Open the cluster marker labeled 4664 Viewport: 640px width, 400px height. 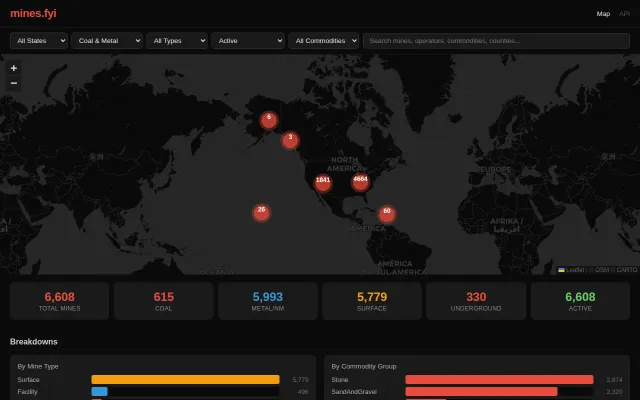[360, 182]
